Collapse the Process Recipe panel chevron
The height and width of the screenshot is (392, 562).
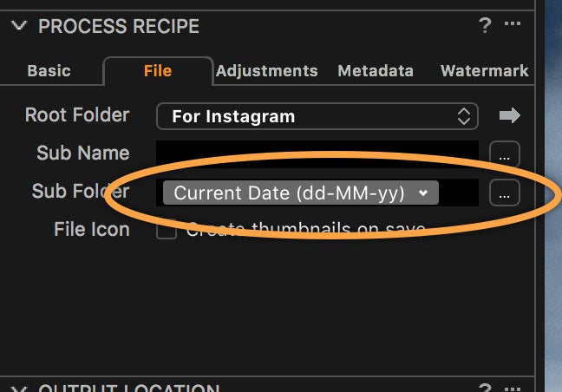pyautogui.click(x=18, y=25)
